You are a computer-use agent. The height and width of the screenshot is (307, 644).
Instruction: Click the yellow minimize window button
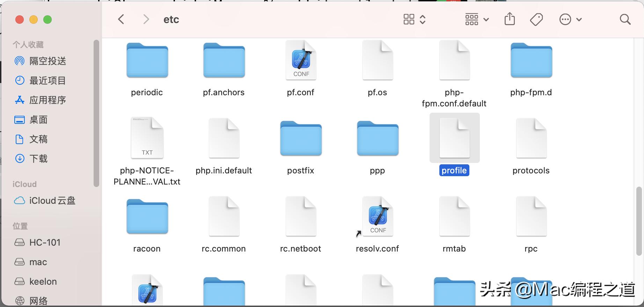[34, 20]
